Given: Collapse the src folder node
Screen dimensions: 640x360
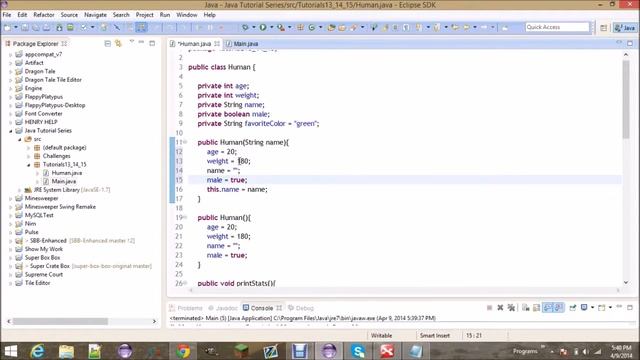Looking at the screenshot, I should pyautogui.click(x=19, y=139).
